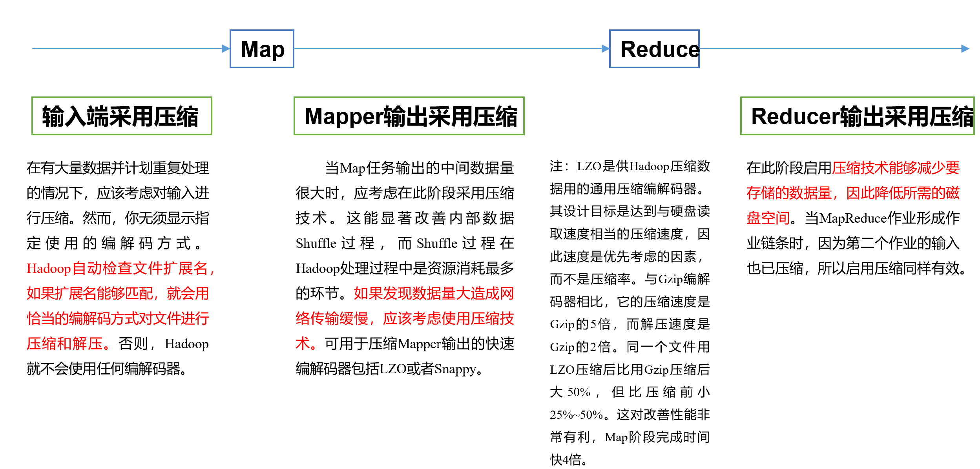Click the line 而不是压缩率。与Gzip编解
The width and height of the screenshot is (980, 469).
(x=630, y=279)
